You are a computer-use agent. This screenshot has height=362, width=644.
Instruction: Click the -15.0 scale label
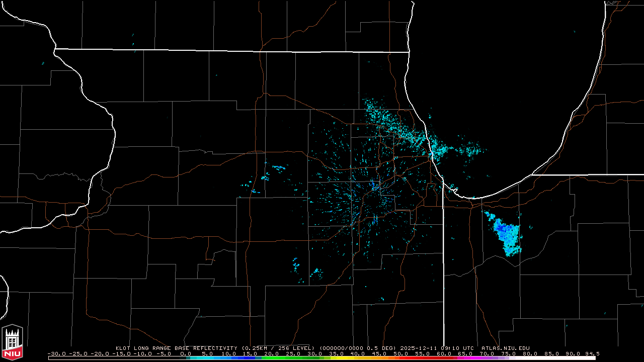(121, 353)
